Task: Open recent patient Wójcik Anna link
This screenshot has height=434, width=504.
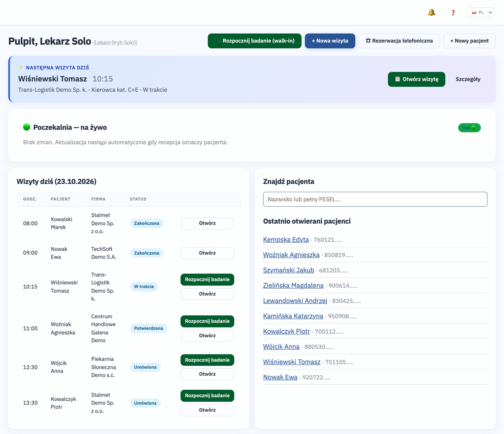Action: (x=281, y=347)
